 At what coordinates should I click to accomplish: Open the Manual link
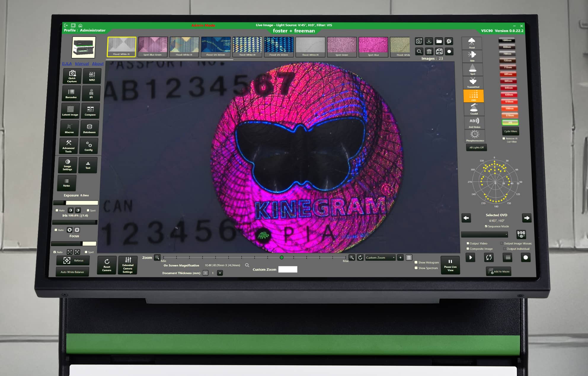[82, 63]
